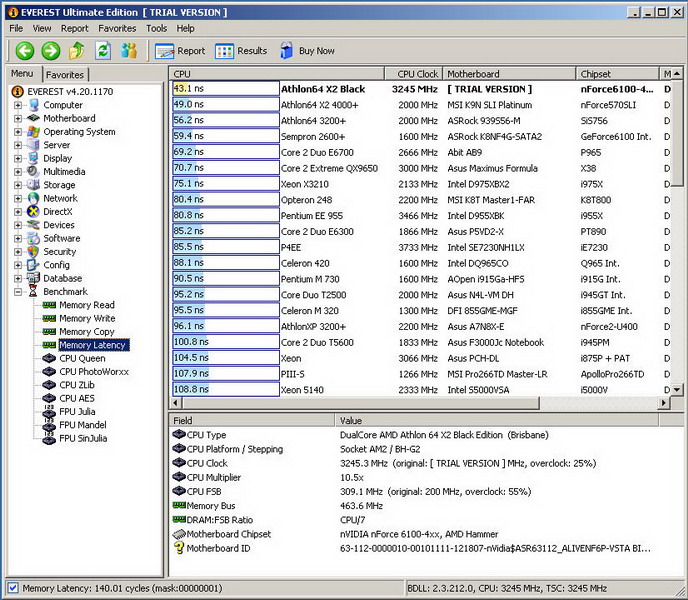Select the Network globe icon in the tree
Image resolution: width=688 pixels, height=600 pixels.
click(33, 198)
